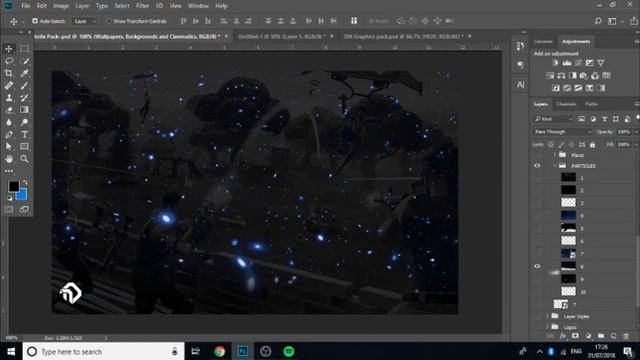Select the Magic Wand tool
640x360 pixels.
(x=24, y=61)
